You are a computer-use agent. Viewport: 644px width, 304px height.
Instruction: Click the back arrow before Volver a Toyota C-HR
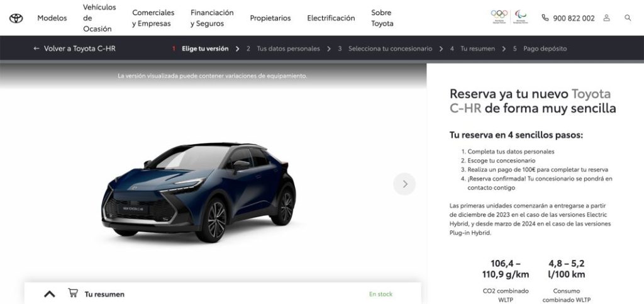(x=36, y=48)
